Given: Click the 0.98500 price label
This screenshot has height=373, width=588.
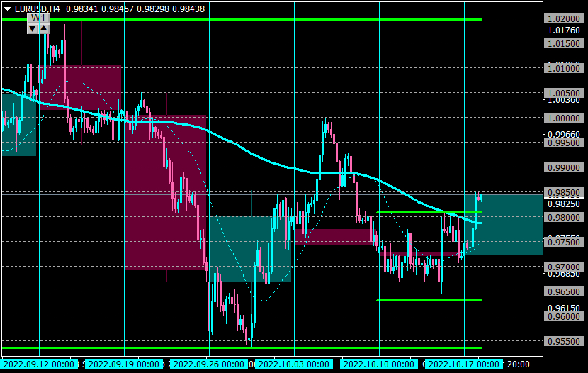Looking at the screenshot, I should click(564, 192).
